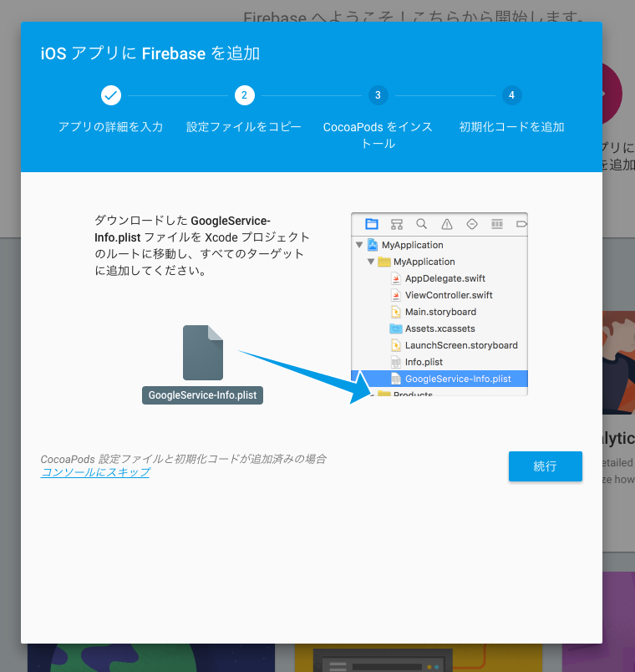
Task: Click the completed step one checkmark circle
Action: 111,95
